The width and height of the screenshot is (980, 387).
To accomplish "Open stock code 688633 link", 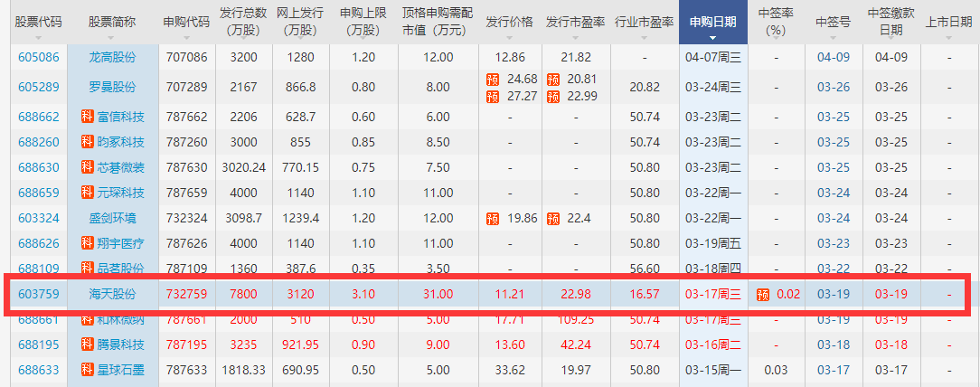I will (x=39, y=370).
